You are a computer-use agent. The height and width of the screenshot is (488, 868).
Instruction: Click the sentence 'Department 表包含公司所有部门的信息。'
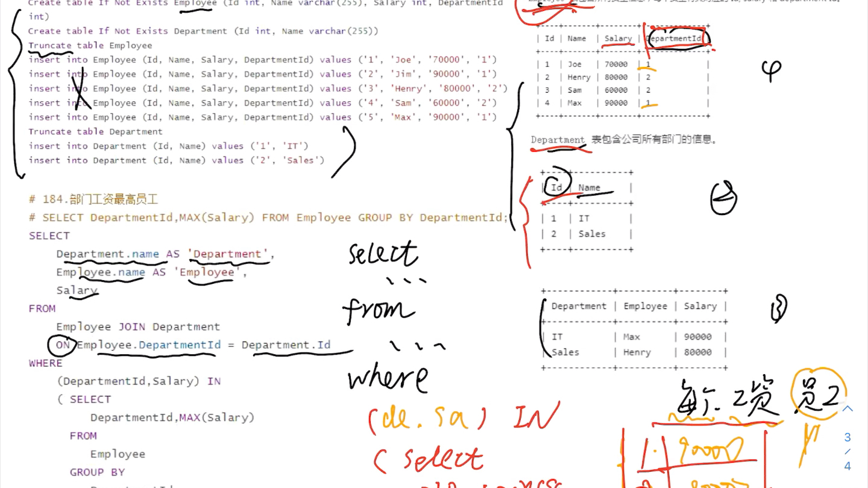coord(624,140)
